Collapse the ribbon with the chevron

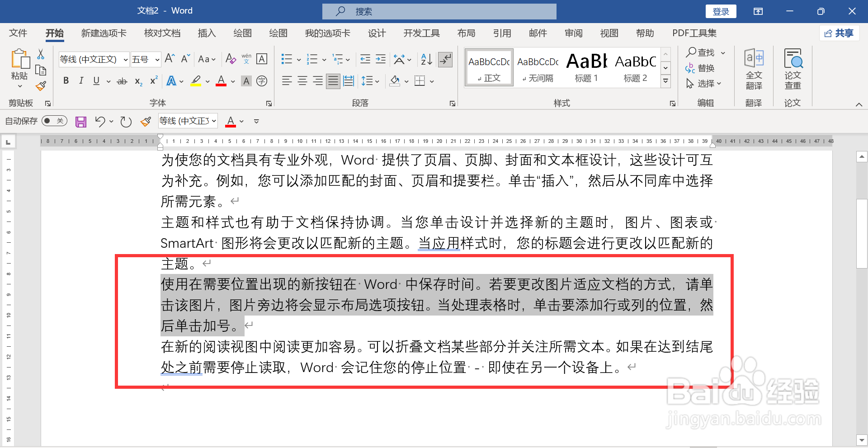[x=859, y=104]
